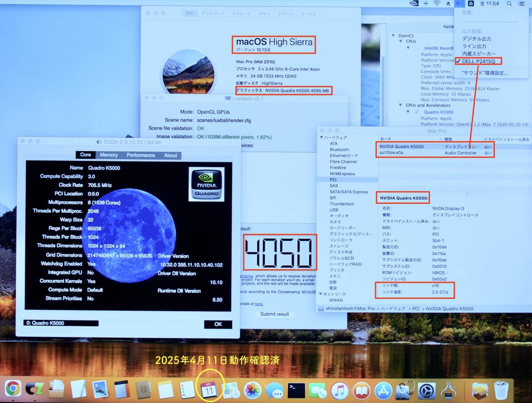Open Spotlight search magnifier
532x403 pixels.
(x=509, y=4)
